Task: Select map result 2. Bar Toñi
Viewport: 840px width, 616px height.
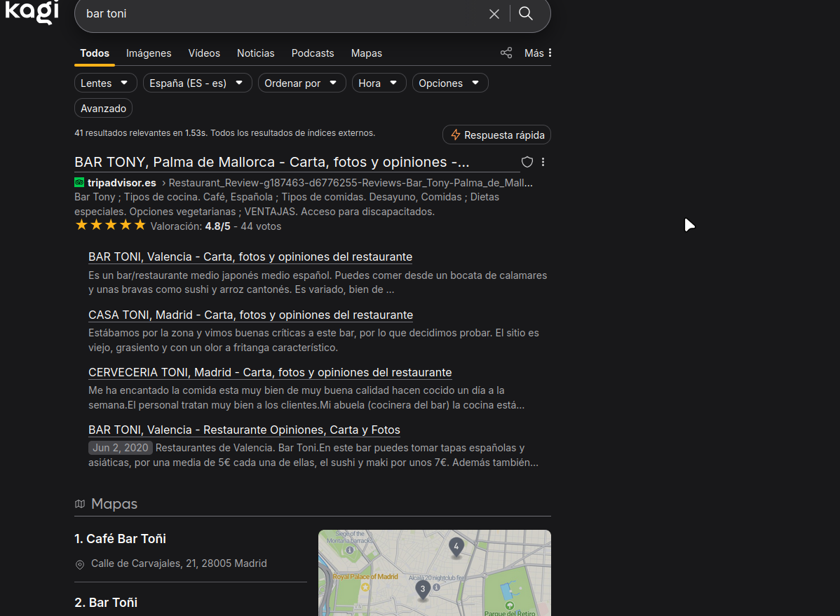Action: tap(106, 603)
